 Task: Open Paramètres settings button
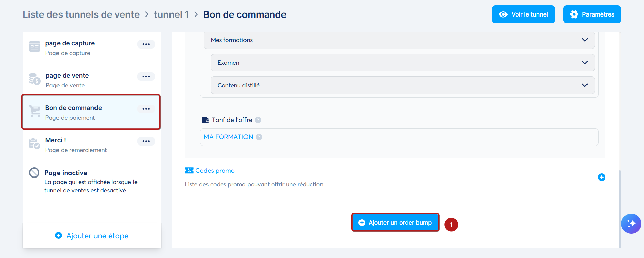(x=592, y=14)
